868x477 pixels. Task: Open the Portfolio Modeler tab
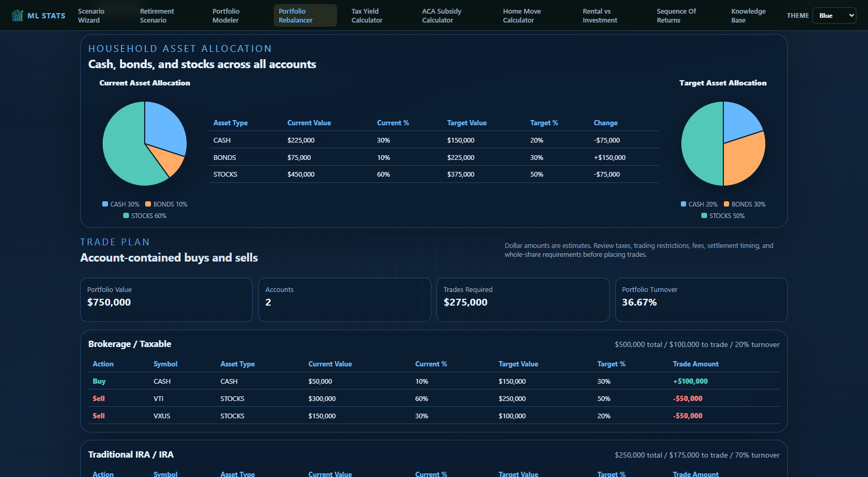coord(226,16)
